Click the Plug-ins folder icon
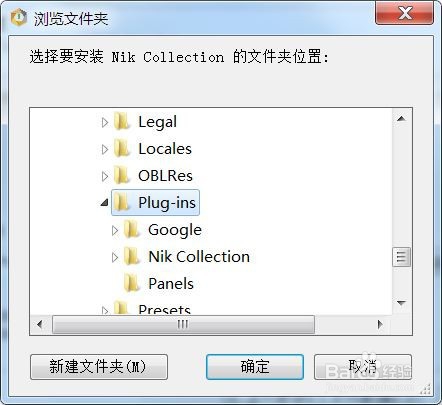The image size is (442, 405). pyautogui.click(x=122, y=202)
